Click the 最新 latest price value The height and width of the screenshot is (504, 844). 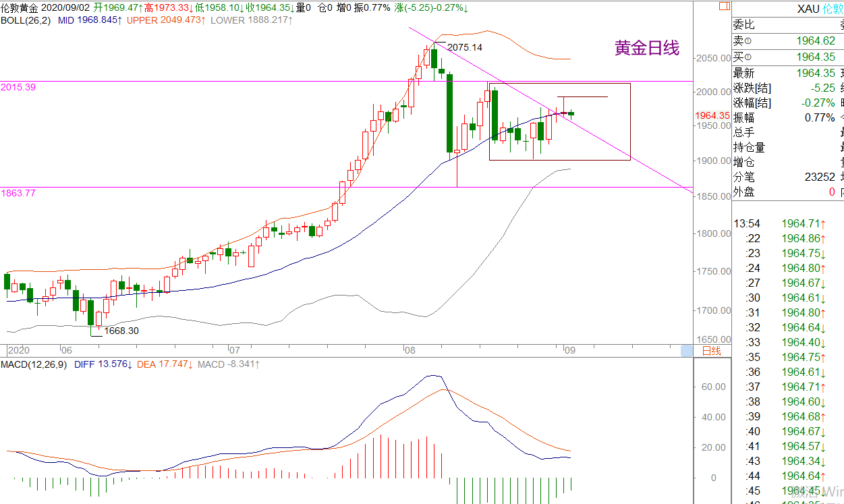click(816, 74)
